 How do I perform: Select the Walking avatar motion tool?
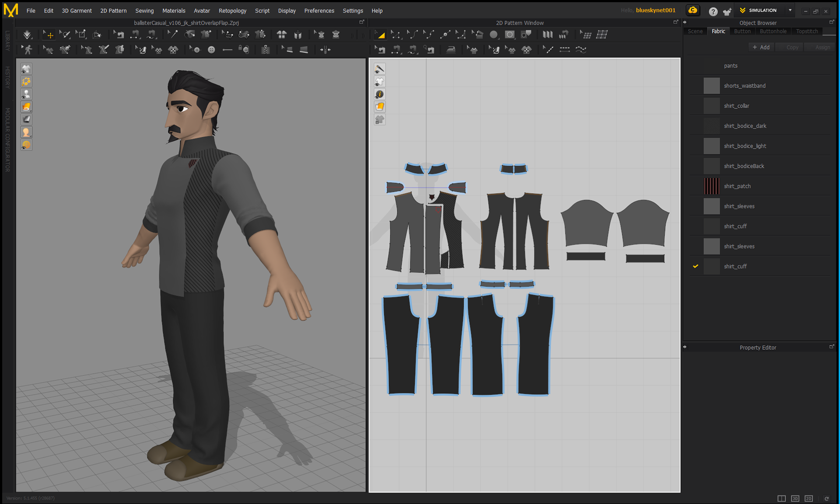28,50
